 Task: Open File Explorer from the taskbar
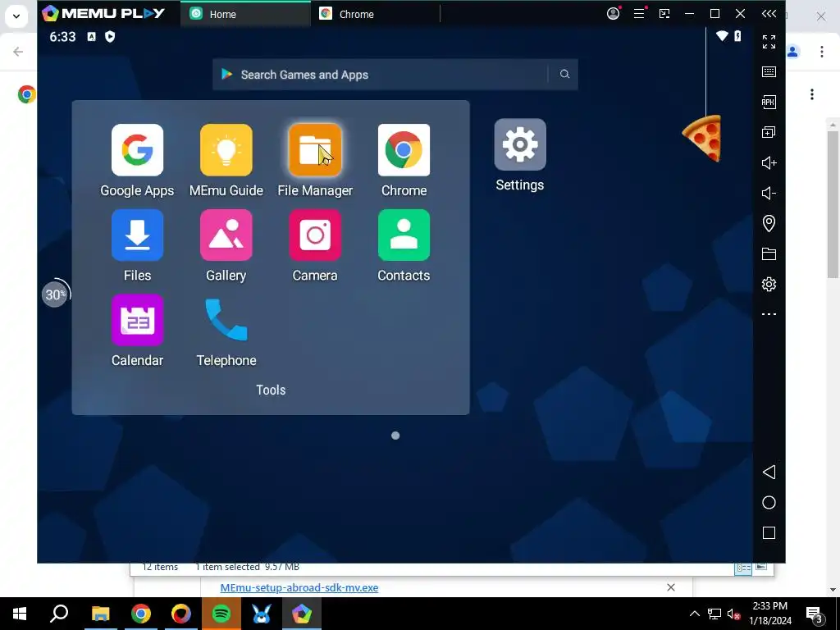coord(100,614)
